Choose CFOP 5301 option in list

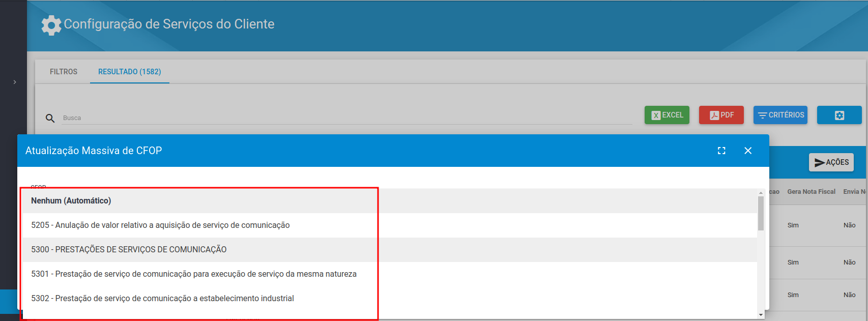pyautogui.click(x=390, y=274)
